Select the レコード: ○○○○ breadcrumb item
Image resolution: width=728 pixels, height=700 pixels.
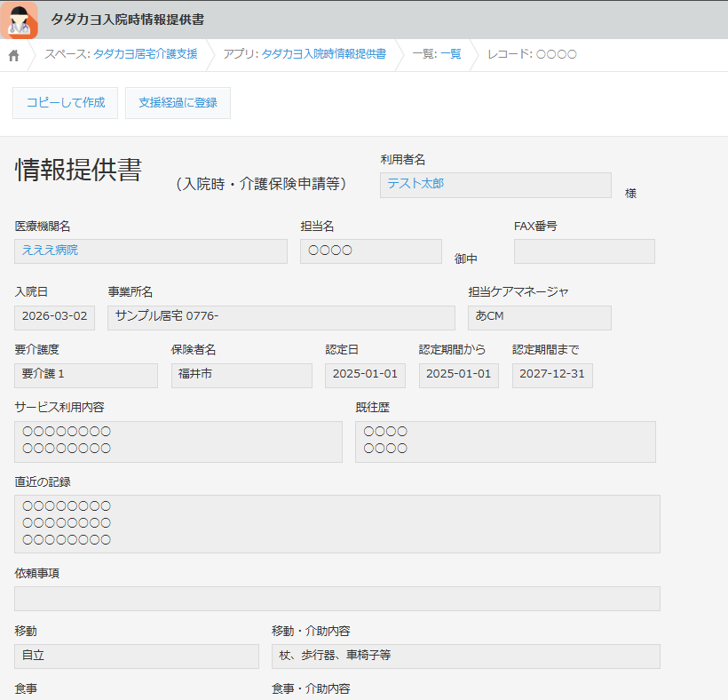point(532,54)
